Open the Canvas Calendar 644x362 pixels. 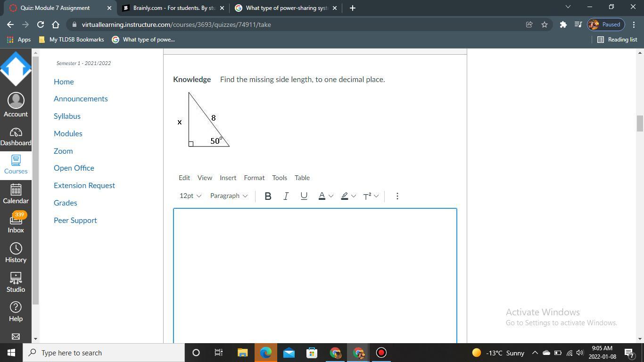tap(16, 194)
